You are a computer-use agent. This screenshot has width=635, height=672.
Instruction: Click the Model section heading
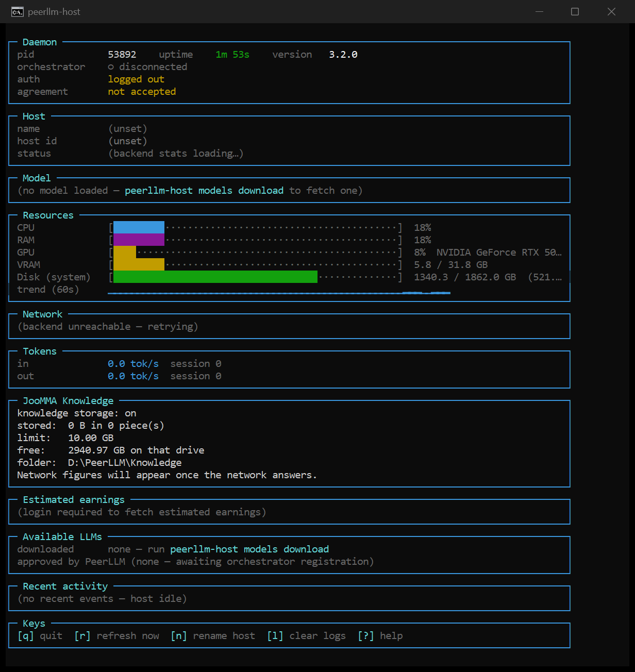(37, 178)
